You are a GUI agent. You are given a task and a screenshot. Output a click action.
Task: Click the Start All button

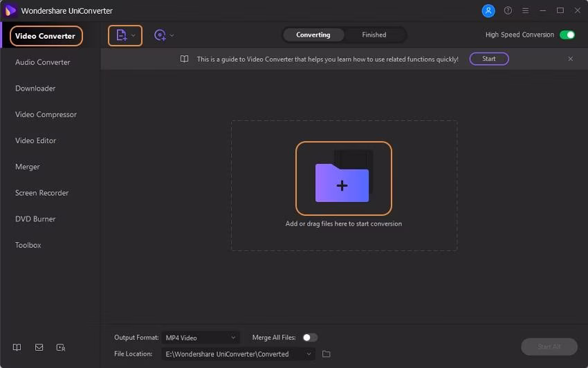point(549,347)
